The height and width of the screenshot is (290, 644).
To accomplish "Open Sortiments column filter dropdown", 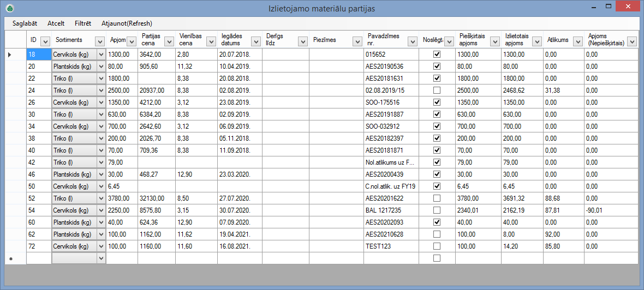I will coord(99,40).
